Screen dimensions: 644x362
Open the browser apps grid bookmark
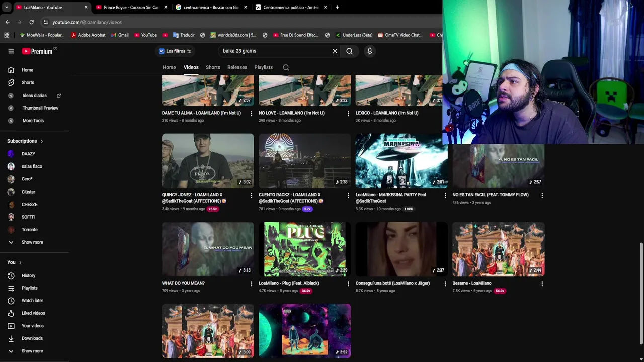7,35
